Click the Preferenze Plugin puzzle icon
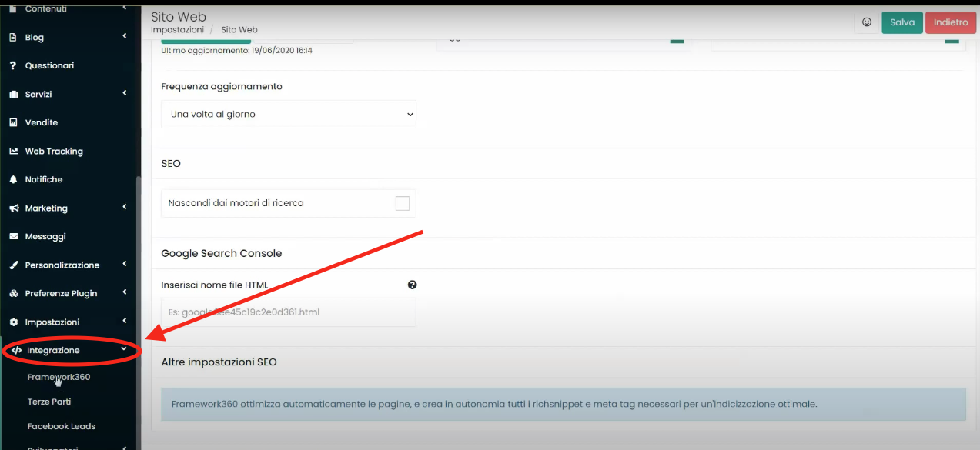This screenshot has height=450, width=980. pos(13,293)
